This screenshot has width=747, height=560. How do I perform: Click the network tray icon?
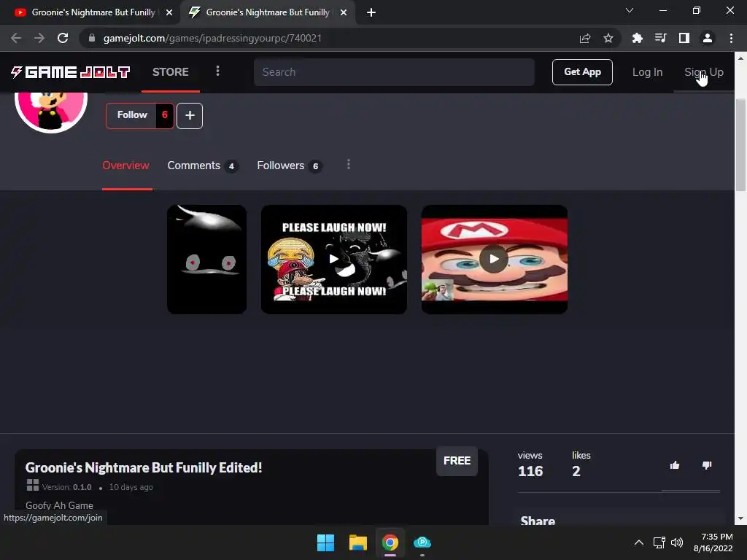point(659,542)
